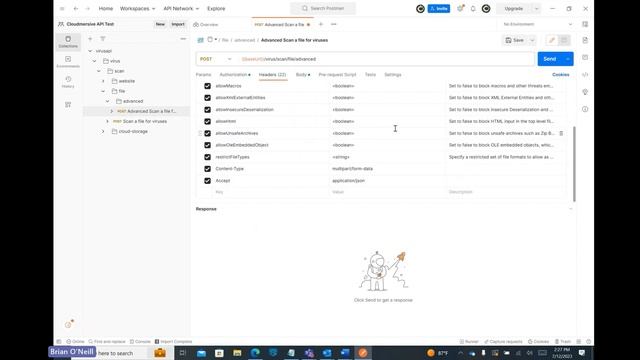Open the Postman settings gear icon
The width and height of the screenshot is (640, 360).
coord(460,9)
